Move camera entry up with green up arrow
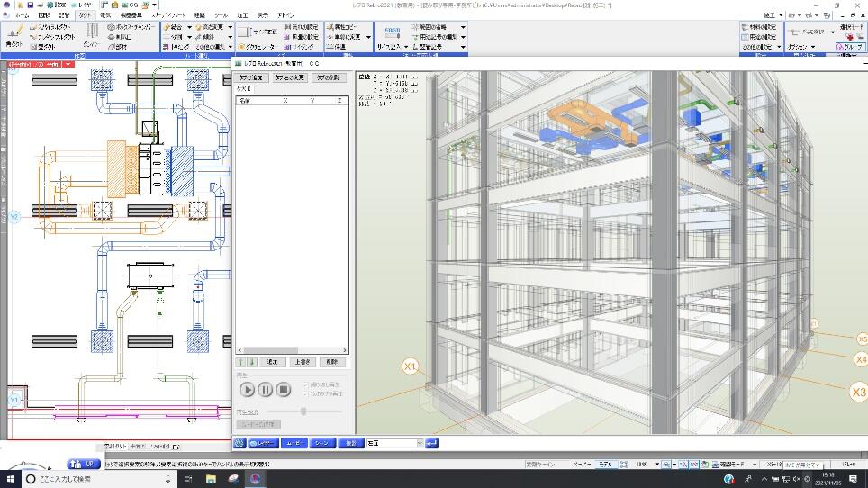This screenshot has height=488, width=868. (240, 362)
